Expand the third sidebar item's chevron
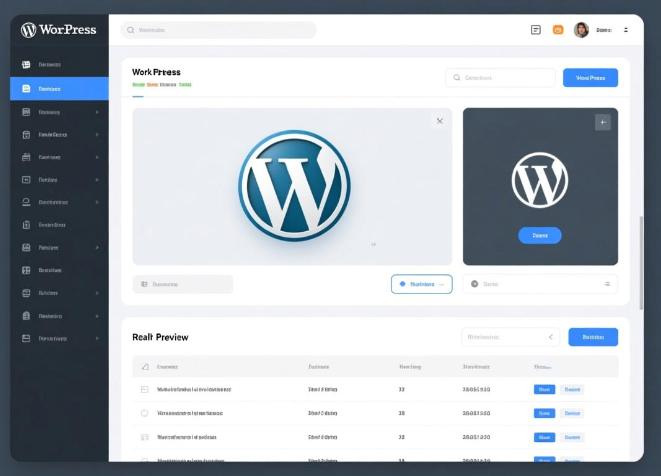Viewport: 661px width, 476px height. coord(97,112)
